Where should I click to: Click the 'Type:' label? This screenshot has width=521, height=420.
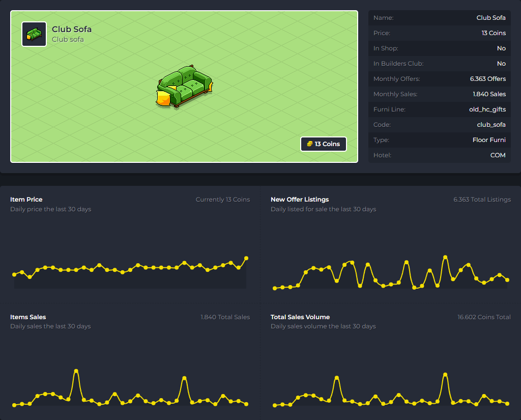tap(381, 140)
